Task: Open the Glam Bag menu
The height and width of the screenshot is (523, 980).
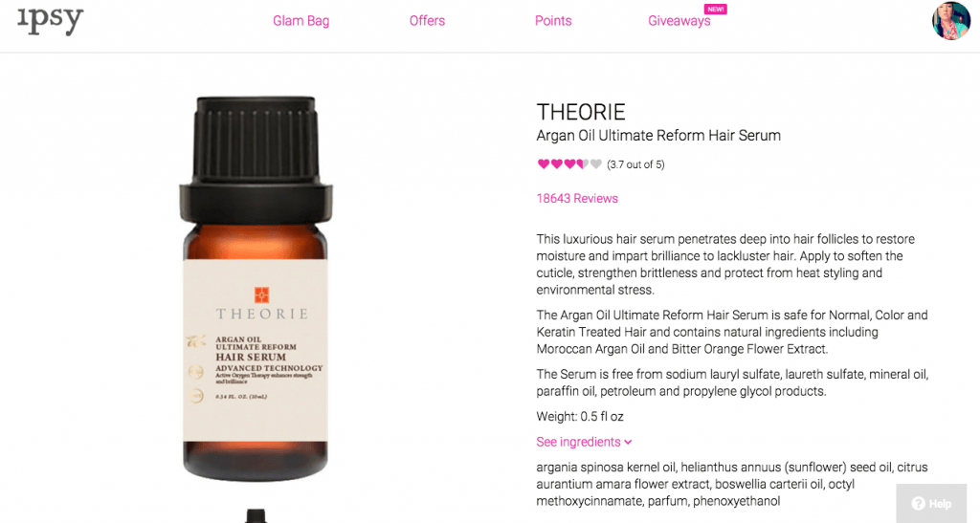Action: coord(301,21)
